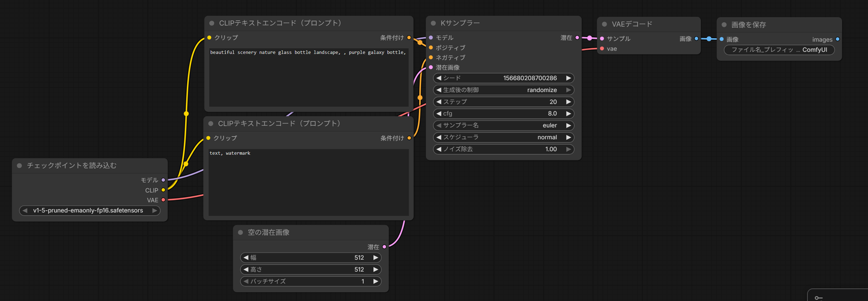Click the 画像を保存 node title

click(749, 25)
